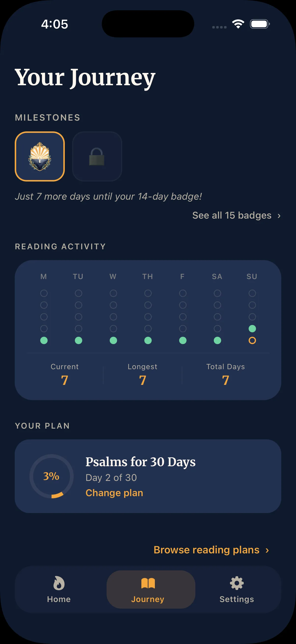Tap the Wi-Fi status icon
The width and height of the screenshot is (296, 644).
click(238, 24)
